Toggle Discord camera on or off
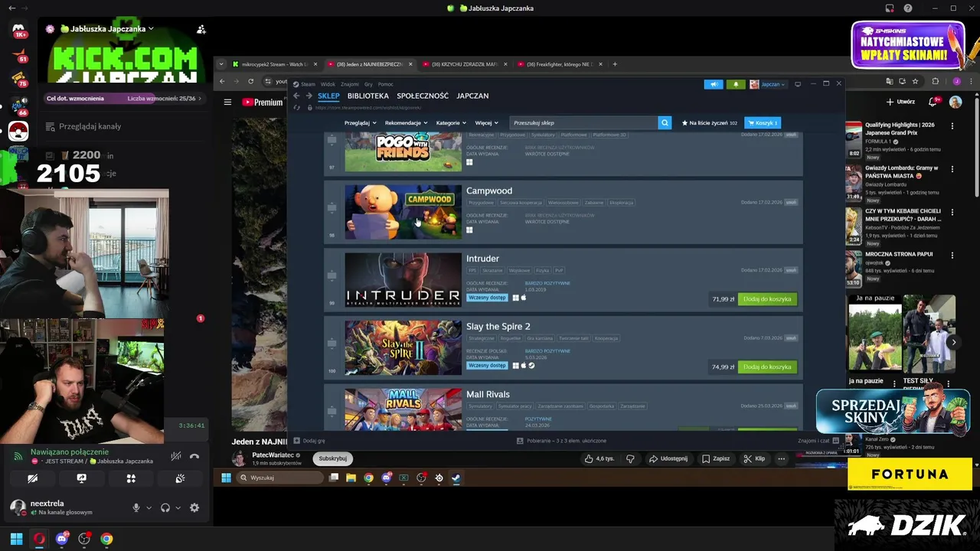 coord(32,478)
